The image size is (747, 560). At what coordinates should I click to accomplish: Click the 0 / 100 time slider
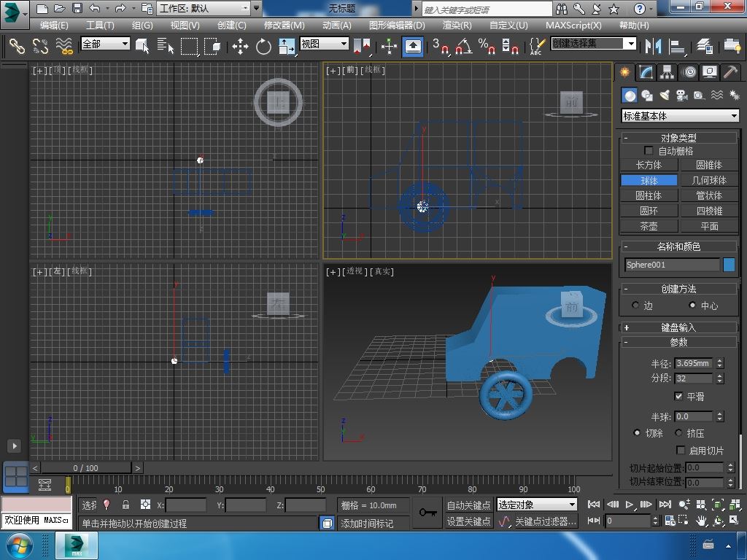[x=86, y=468]
